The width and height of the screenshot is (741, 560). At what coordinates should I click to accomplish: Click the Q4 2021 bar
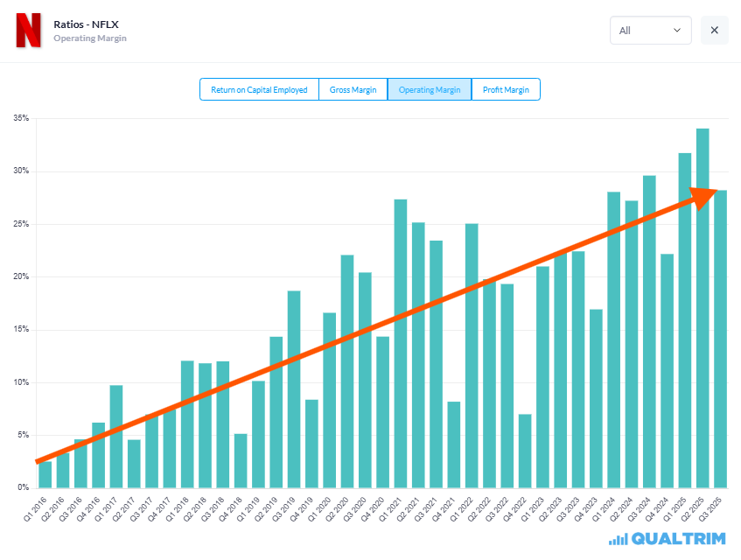[454, 444]
